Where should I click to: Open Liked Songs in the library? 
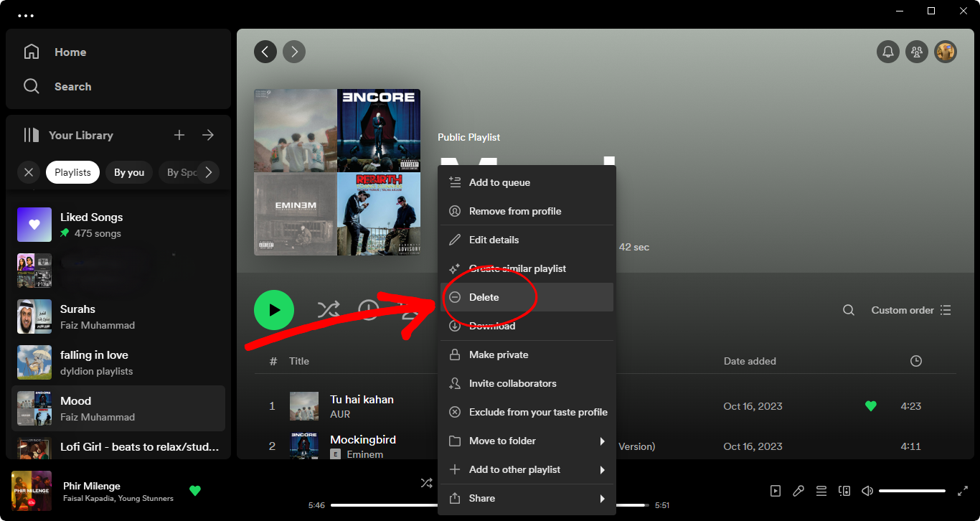click(x=118, y=225)
